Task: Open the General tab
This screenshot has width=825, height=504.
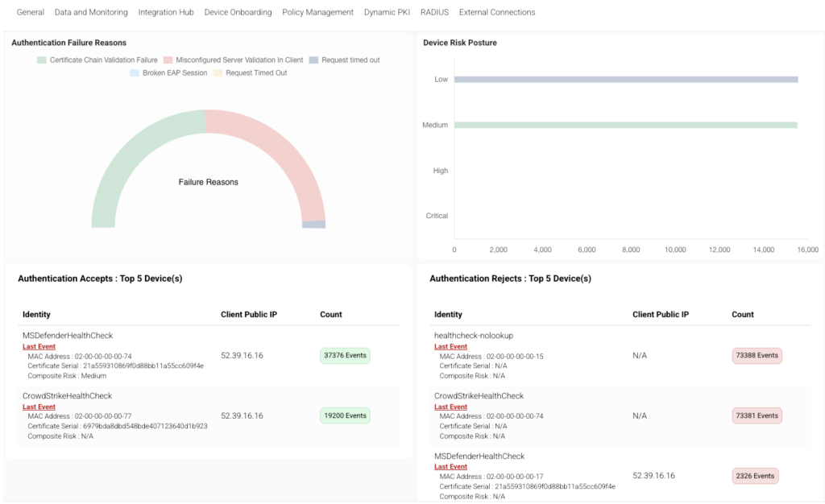Action: click(31, 12)
